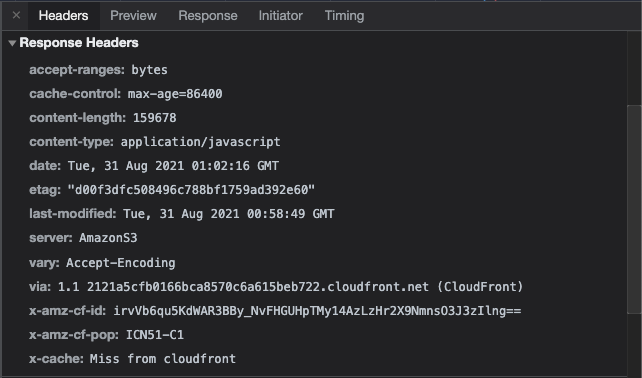Open the Initiator tab
The image size is (642, 378).
280,16
